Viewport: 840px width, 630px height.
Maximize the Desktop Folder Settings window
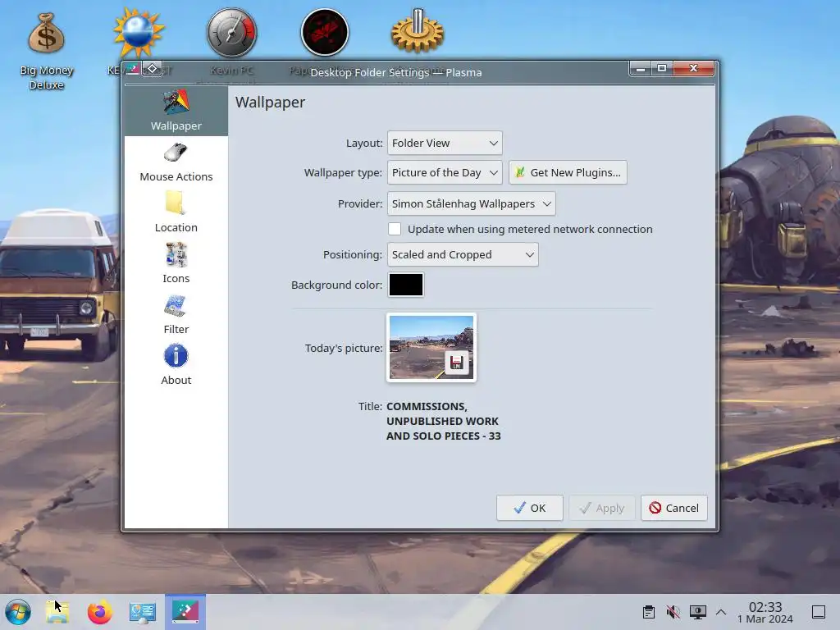tap(662, 69)
